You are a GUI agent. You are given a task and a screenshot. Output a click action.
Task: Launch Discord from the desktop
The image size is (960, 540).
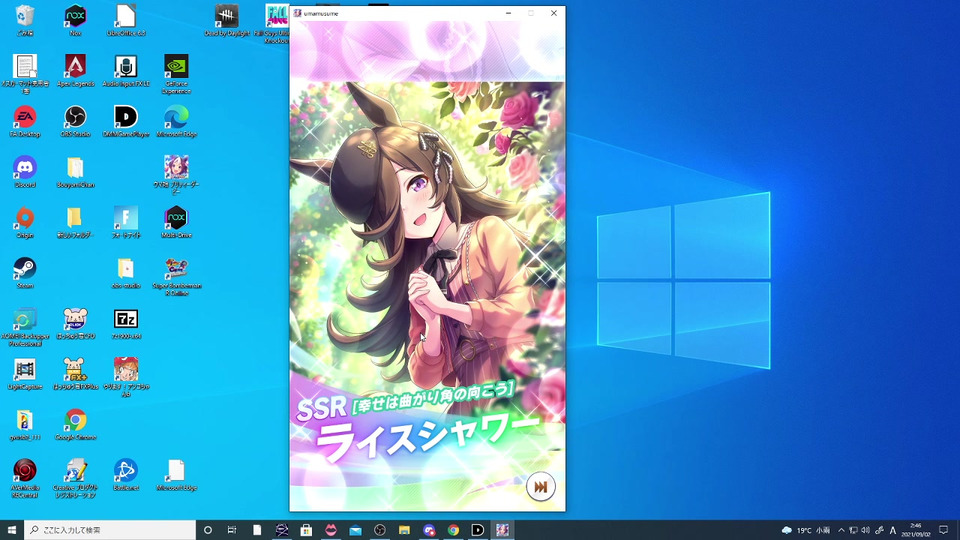point(25,171)
